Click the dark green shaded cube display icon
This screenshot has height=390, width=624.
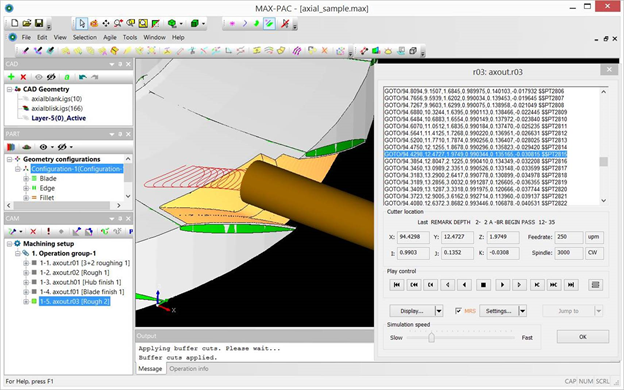tap(195, 23)
